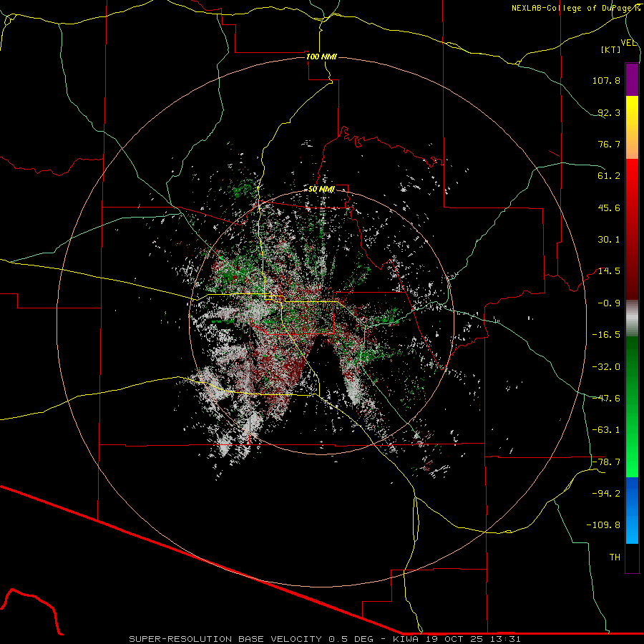Click the gray near-zero segment of the color bar
This screenshot has height=644, width=644.
pos(632,318)
